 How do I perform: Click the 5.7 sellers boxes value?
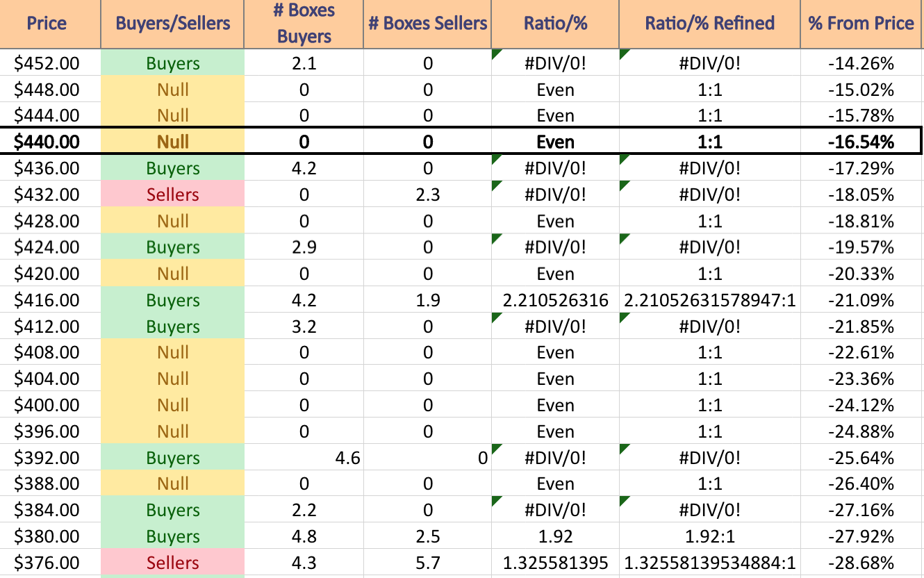[x=427, y=563]
